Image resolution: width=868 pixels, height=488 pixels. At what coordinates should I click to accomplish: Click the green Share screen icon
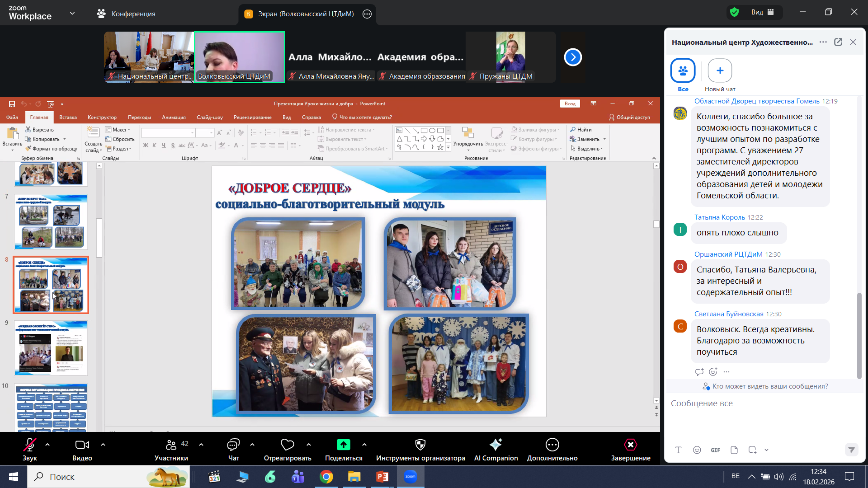tap(343, 445)
